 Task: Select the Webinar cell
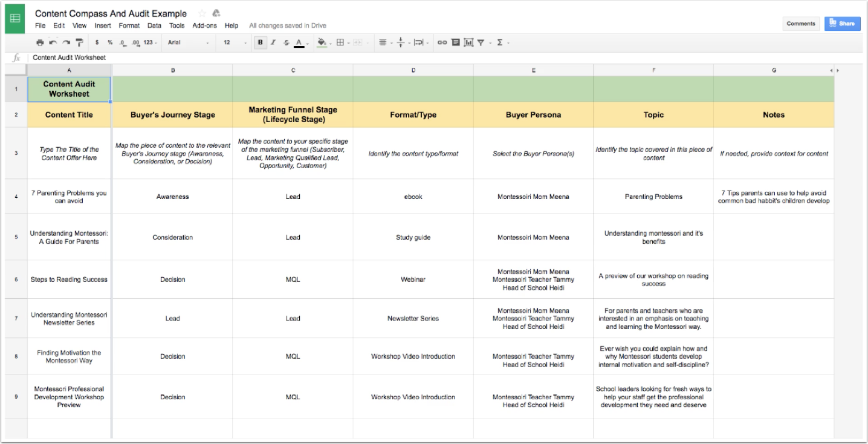[413, 279]
